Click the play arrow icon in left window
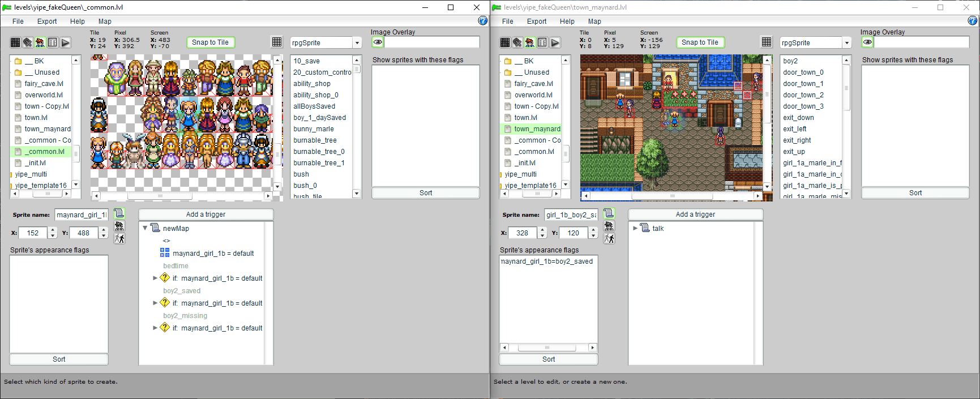This screenshot has width=980, height=399. coord(66,42)
